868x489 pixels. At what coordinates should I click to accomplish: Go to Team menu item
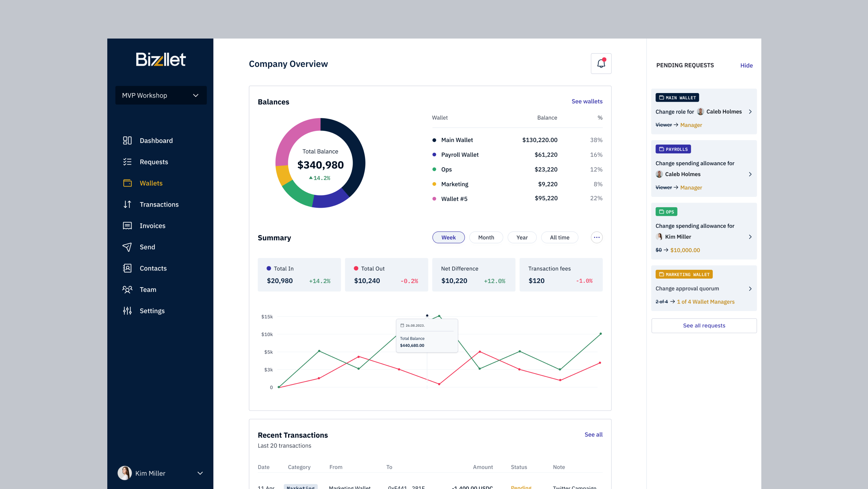(x=148, y=289)
